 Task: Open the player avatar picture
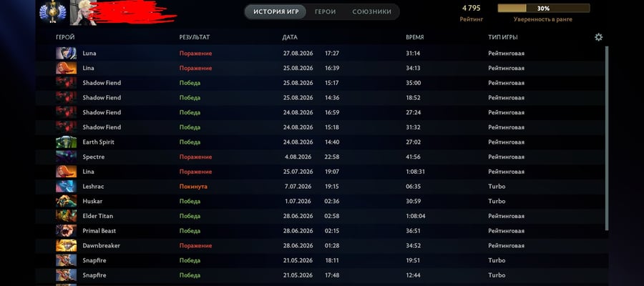click(x=82, y=13)
